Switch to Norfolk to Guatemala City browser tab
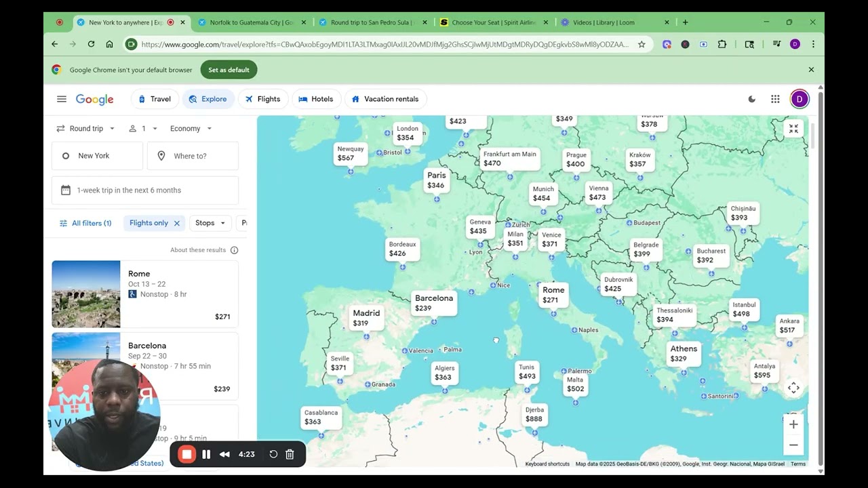The height and width of the screenshot is (488, 868). coord(251,22)
